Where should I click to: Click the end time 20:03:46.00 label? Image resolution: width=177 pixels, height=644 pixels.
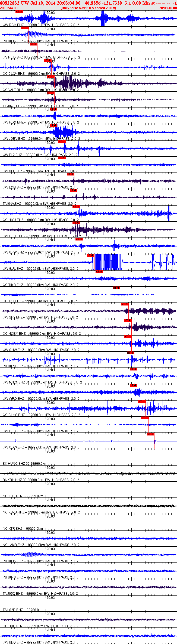[168, 8]
